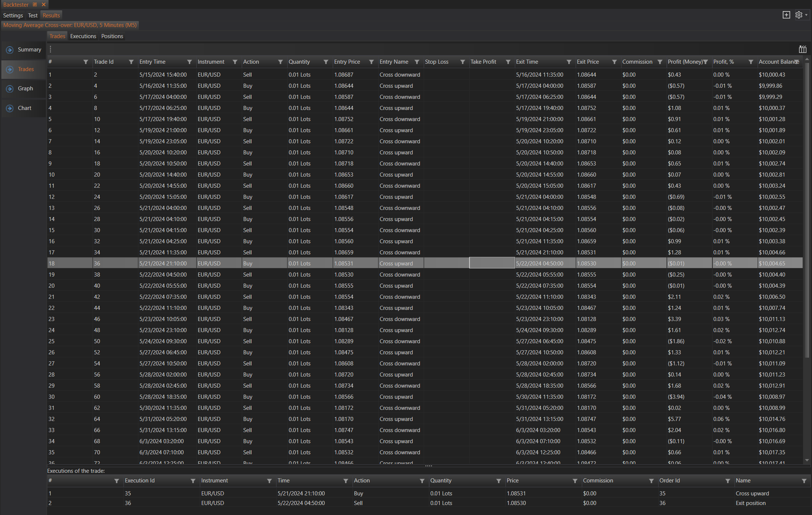This screenshot has height=515, width=812.
Task: Open the Graph view in sidebar
Action: pos(25,88)
